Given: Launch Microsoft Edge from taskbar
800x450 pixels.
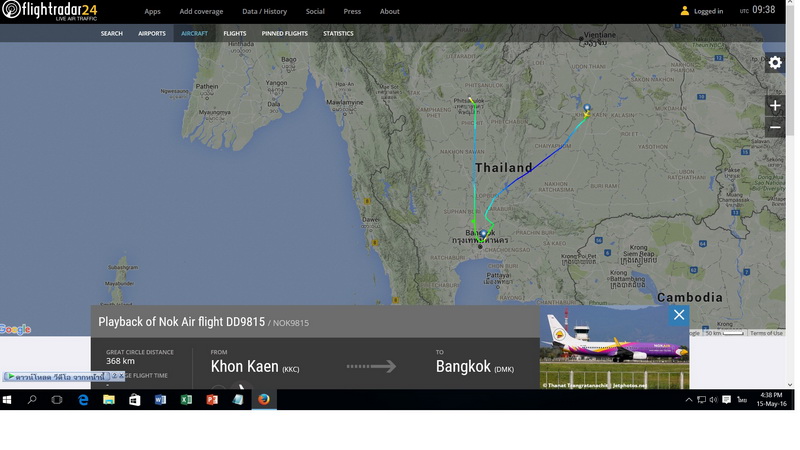Looking at the screenshot, I should 83,399.
